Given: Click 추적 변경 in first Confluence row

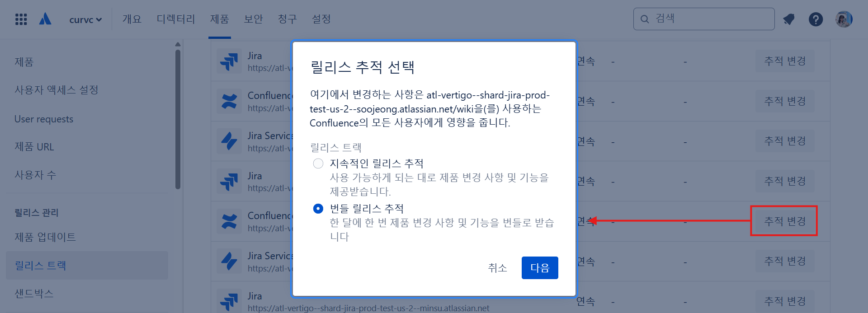Looking at the screenshot, I should (x=785, y=101).
